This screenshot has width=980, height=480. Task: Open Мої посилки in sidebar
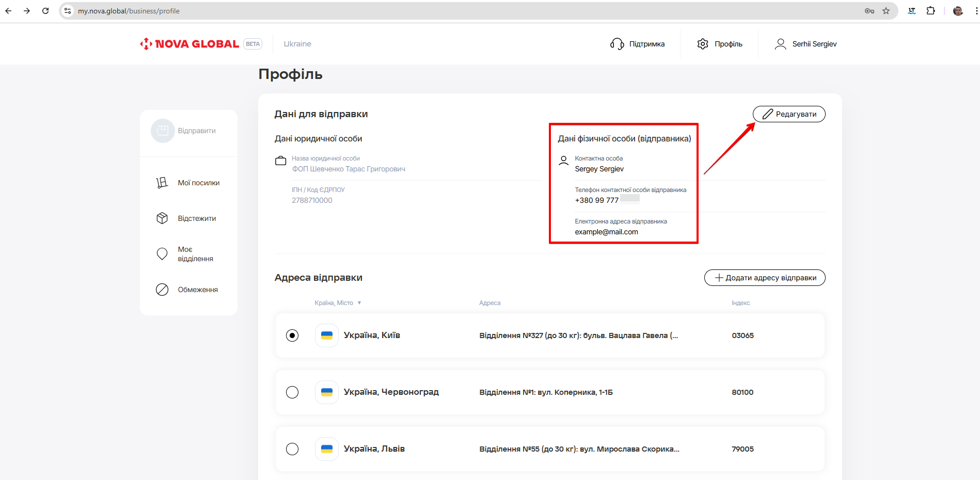198,183
